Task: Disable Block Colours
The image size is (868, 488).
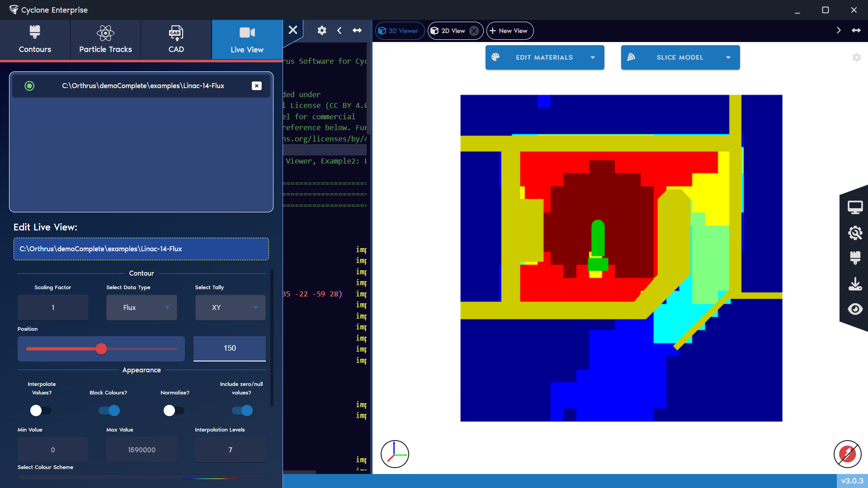Action: click(x=108, y=410)
